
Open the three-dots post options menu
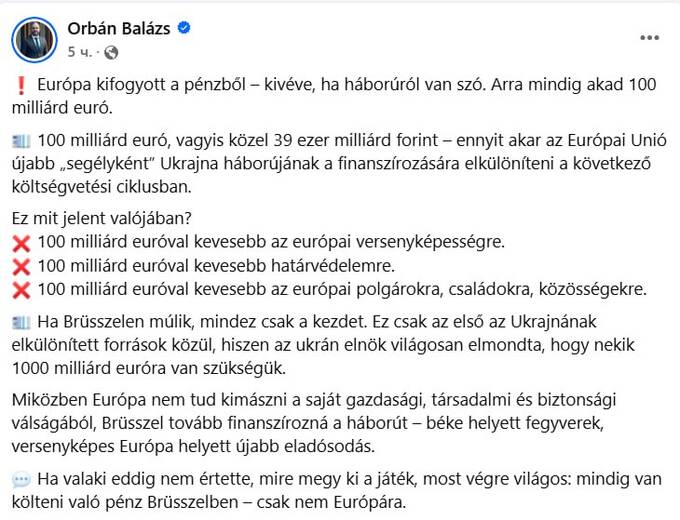point(649,38)
